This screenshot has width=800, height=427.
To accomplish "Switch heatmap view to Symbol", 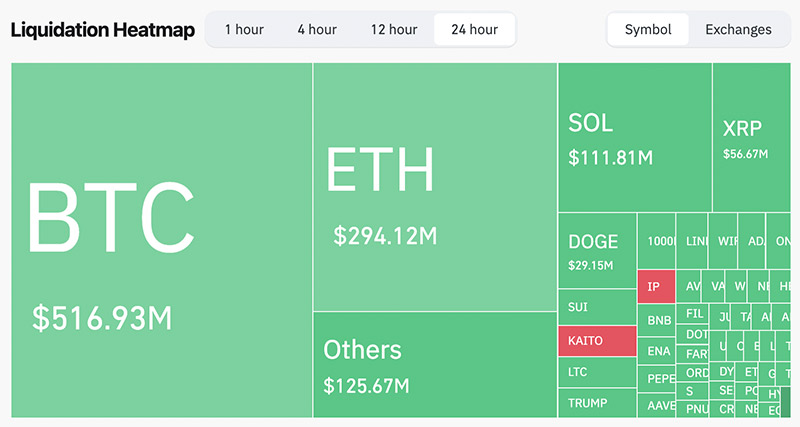I will [648, 30].
